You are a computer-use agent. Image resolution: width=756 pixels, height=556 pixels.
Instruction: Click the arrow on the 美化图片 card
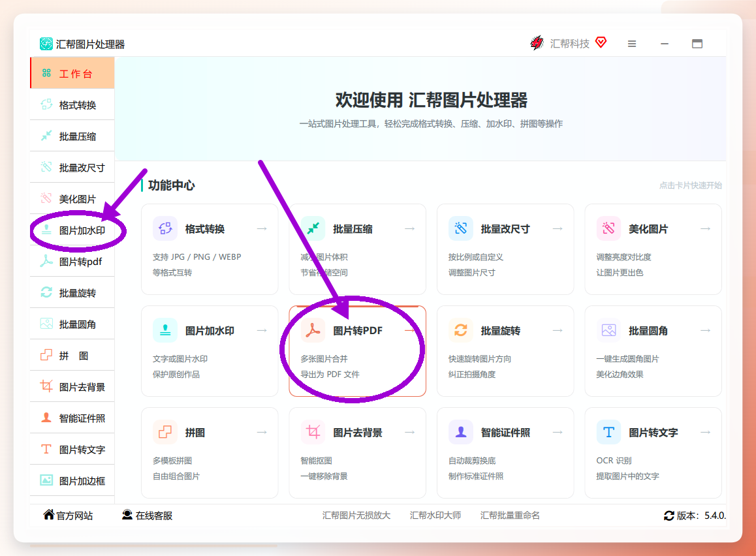pyautogui.click(x=705, y=228)
